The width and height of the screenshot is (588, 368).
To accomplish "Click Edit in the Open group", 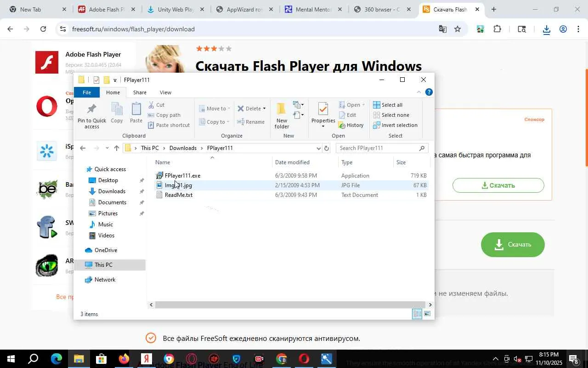I will tap(347, 115).
